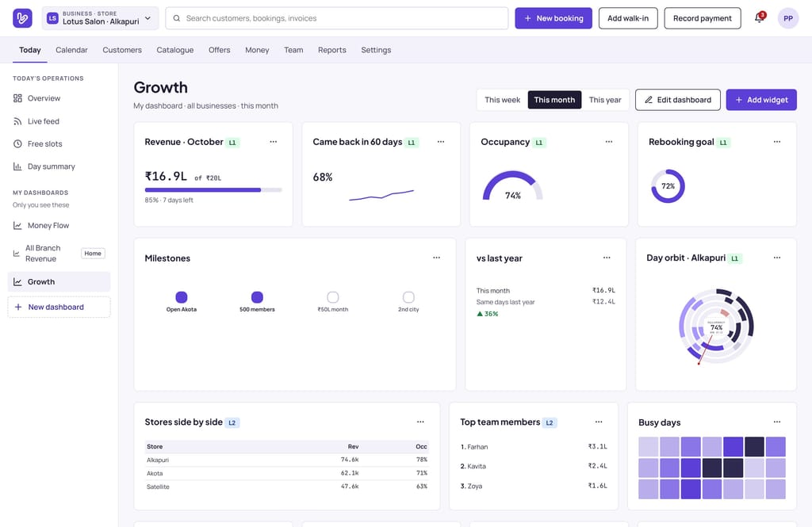
Task: Click the darkest cell in Busy days top row
Action: coord(755,447)
